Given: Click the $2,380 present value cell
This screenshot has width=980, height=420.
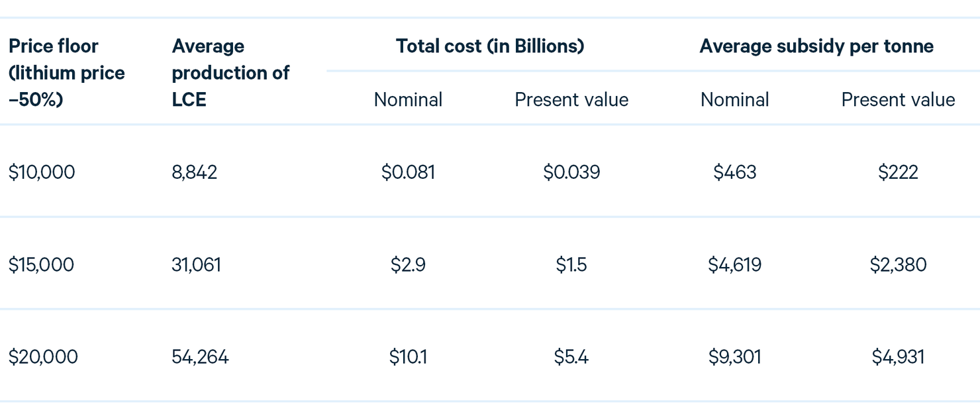Looking at the screenshot, I should [x=898, y=265].
